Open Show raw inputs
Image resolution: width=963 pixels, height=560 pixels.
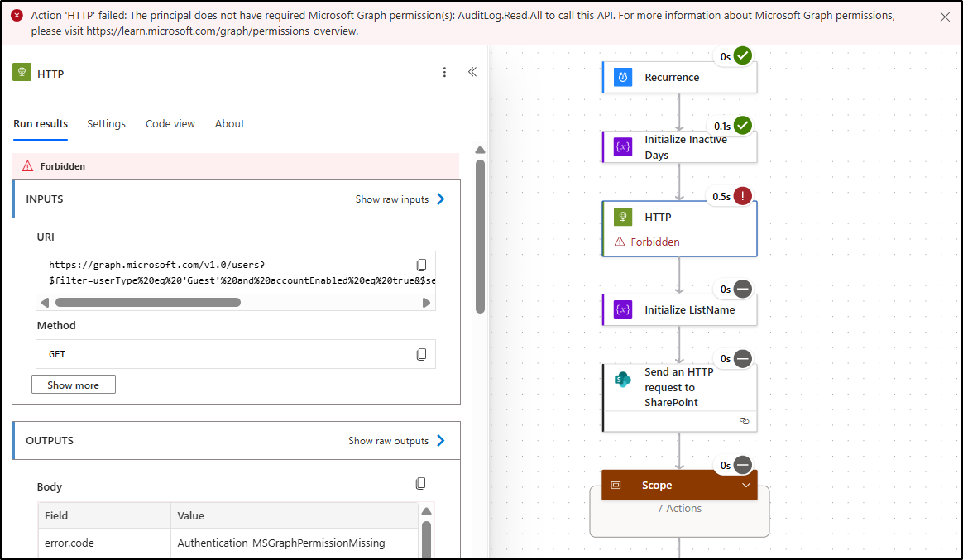(394, 199)
